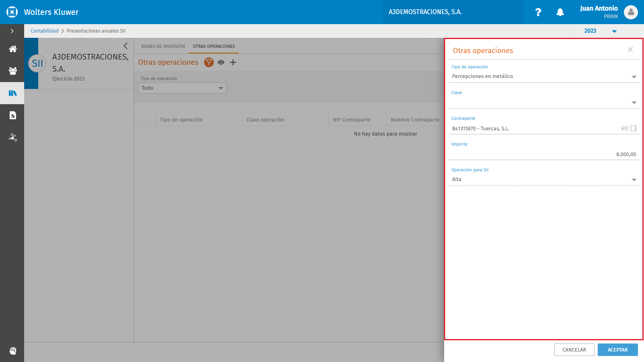Click the A3DEMOSTRACIONES, S.A. company name in header

pyautogui.click(x=425, y=12)
